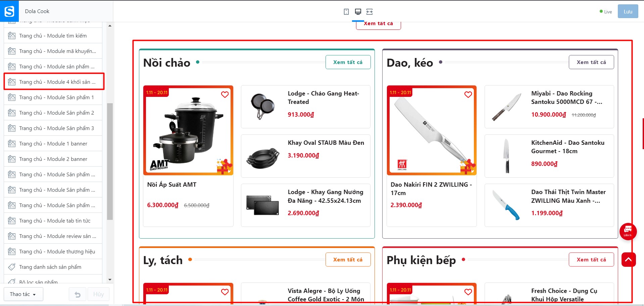Open Dao Nakiri FIN 2 ZWILLING product image

click(432, 130)
